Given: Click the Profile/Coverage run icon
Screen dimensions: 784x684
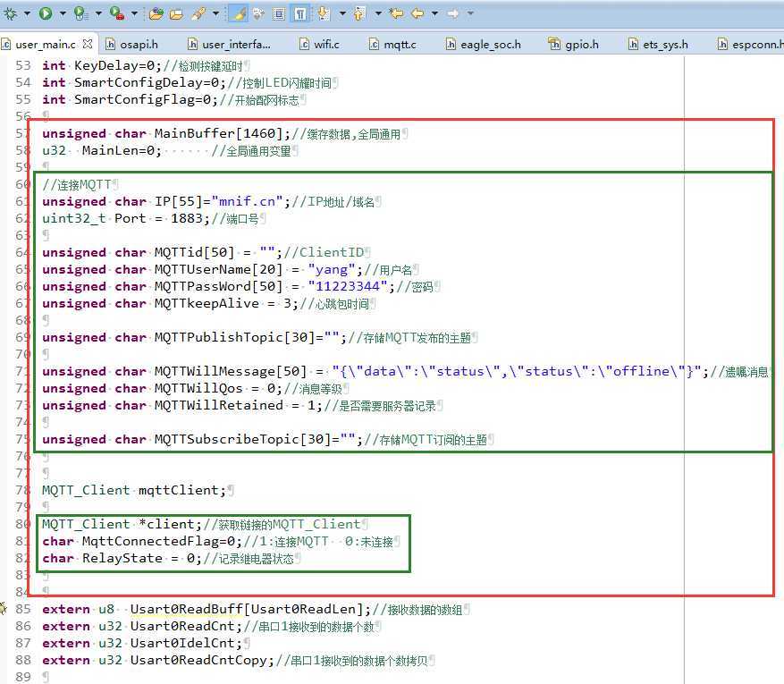Looking at the screenshot, I should tap(80, 13).
